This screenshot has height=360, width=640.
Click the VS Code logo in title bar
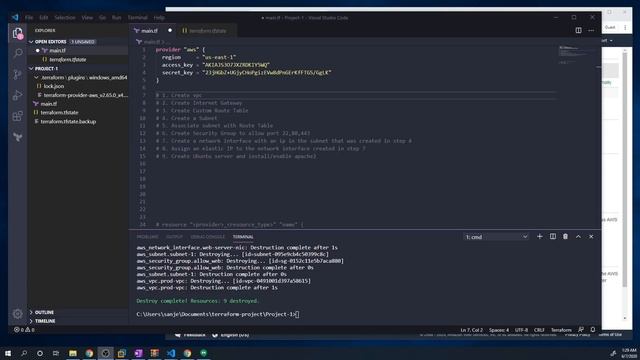15,18
